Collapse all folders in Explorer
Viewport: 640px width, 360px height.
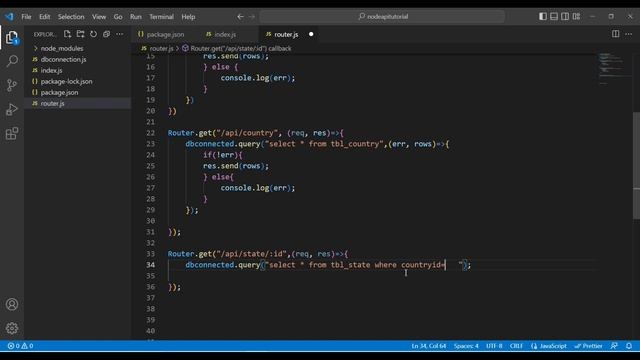click(x=107, y=34)
